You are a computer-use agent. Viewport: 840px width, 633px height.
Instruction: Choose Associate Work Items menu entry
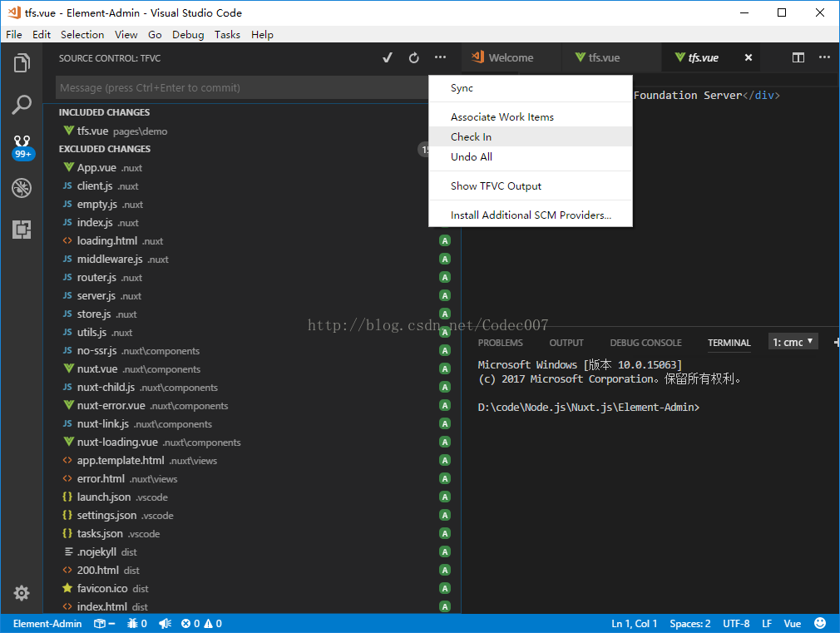pos(531,116)
